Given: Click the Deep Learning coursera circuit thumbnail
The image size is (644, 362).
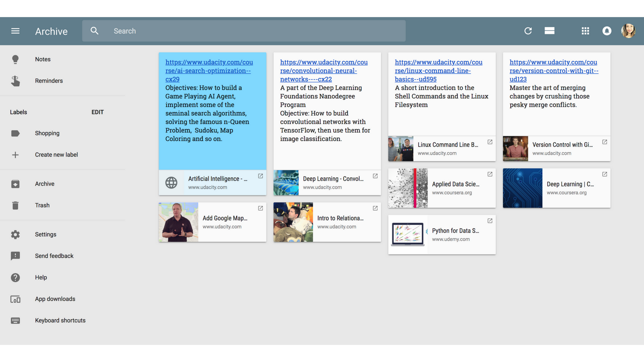Looking at the screenshot, I should click(x=523, y=188).
